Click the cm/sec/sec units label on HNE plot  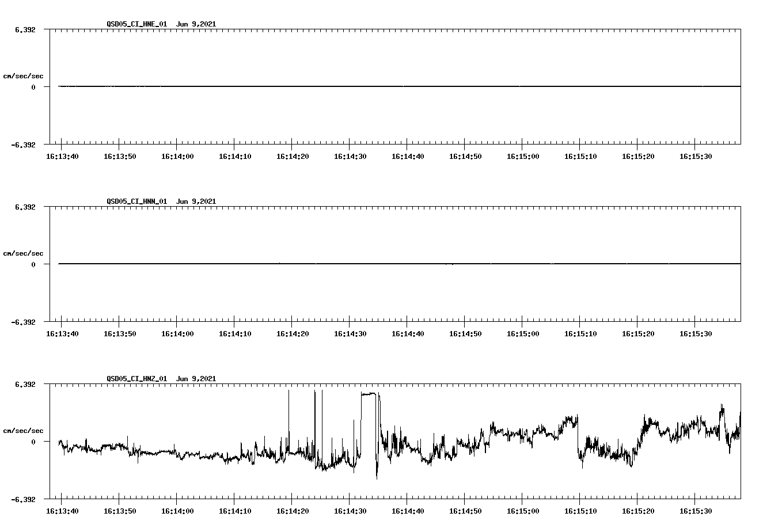(x=23, y=76)
